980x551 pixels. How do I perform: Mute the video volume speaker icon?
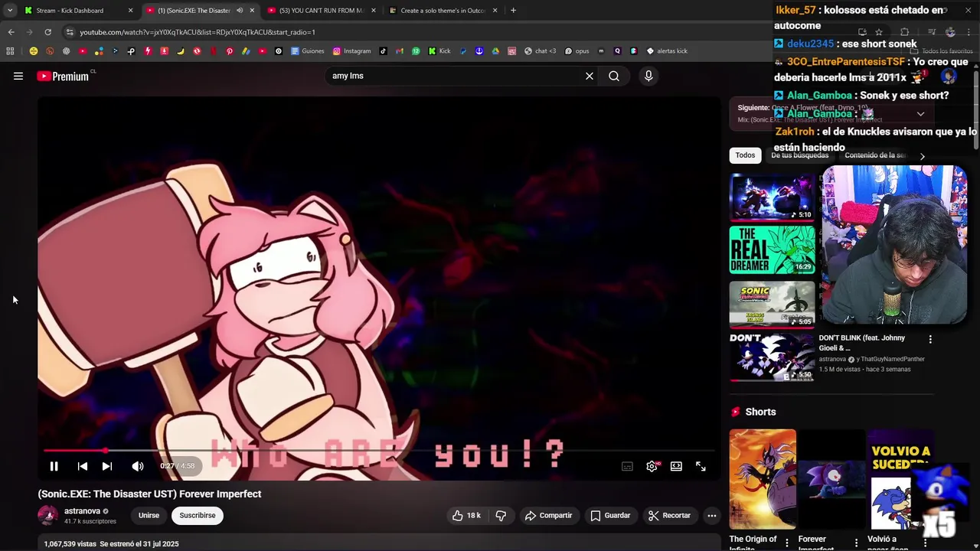138,466
